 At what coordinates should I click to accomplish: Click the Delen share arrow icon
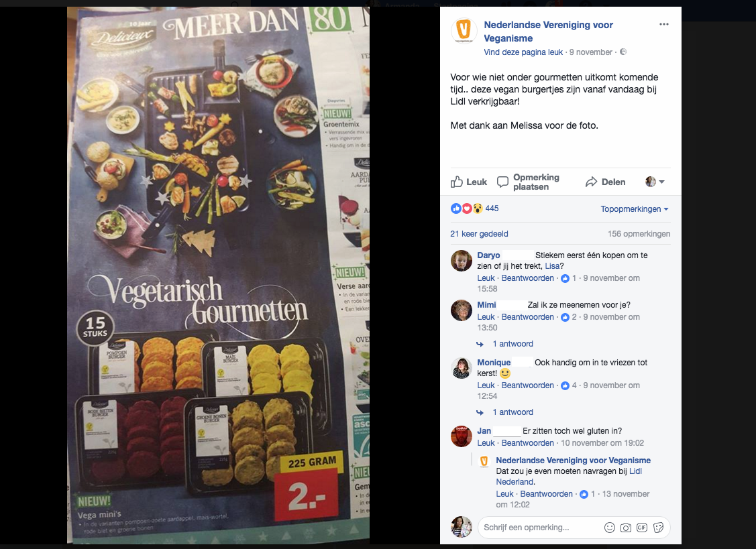[591, 182]
